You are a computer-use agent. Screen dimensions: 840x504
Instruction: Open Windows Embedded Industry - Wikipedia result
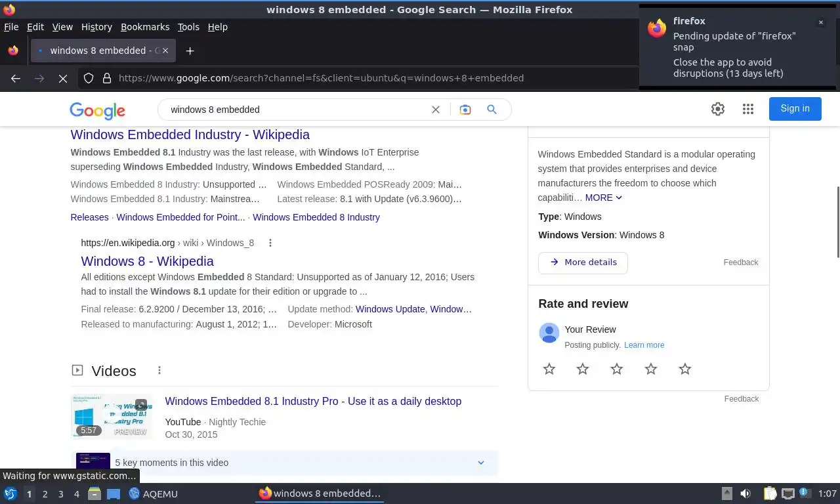point(190,135)
